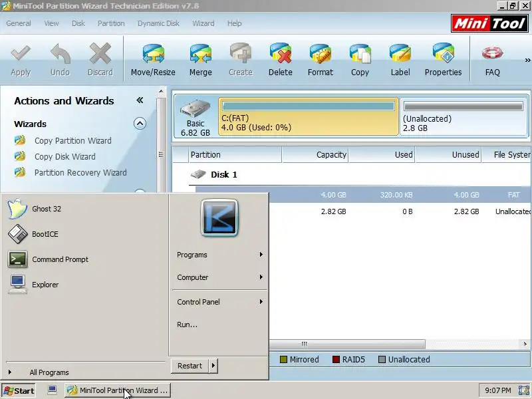The image size is (532, 399).
Task: Click the Create partition icon
Action: pyautogui.click(x=241, y=54)
